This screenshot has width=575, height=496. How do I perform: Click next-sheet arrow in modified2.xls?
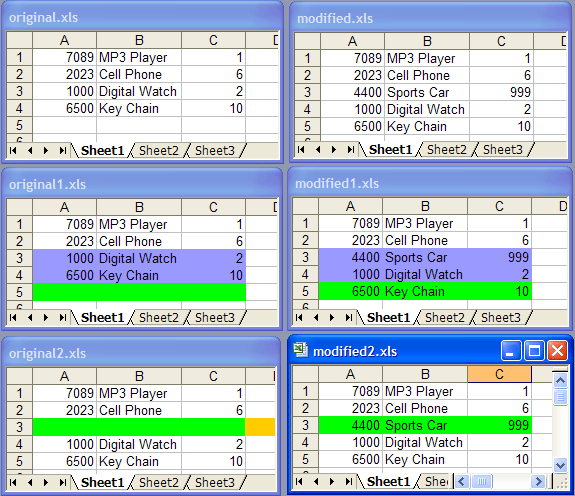pos(332,481)
